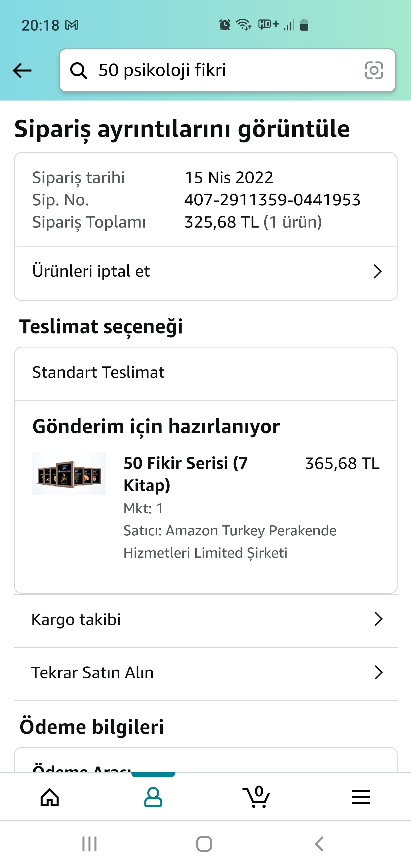Expand Tekrar Satın Alın chevron

[379, 673]
